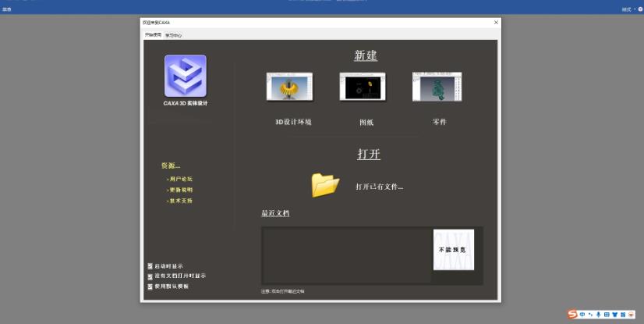Uncheck 使用默认模板 checkbox

coord(150,287)
